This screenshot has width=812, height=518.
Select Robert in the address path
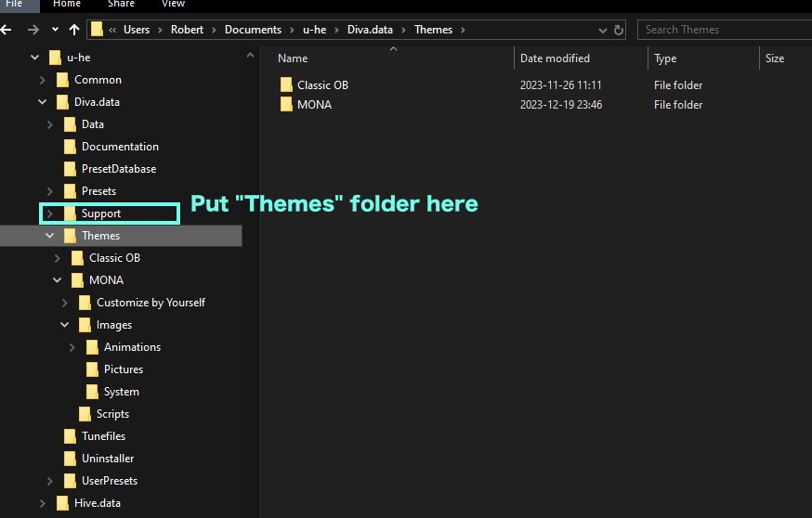[x=187, y=30]
